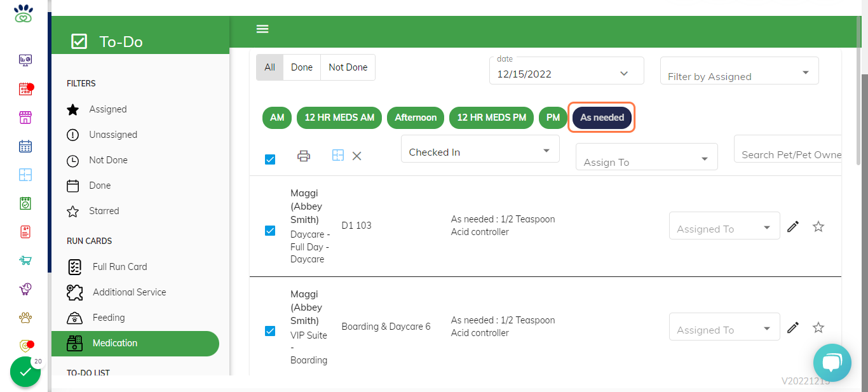Click dosage text in Boarding & Daycare 6 row
Image resolution: width=868 pixels, height=392 pixels.
tap(503, 327)
